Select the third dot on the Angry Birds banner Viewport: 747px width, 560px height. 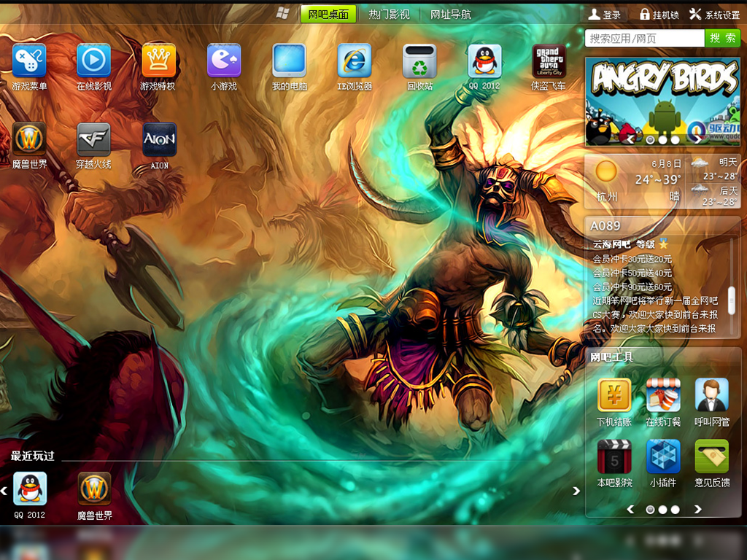click(675, 140)
